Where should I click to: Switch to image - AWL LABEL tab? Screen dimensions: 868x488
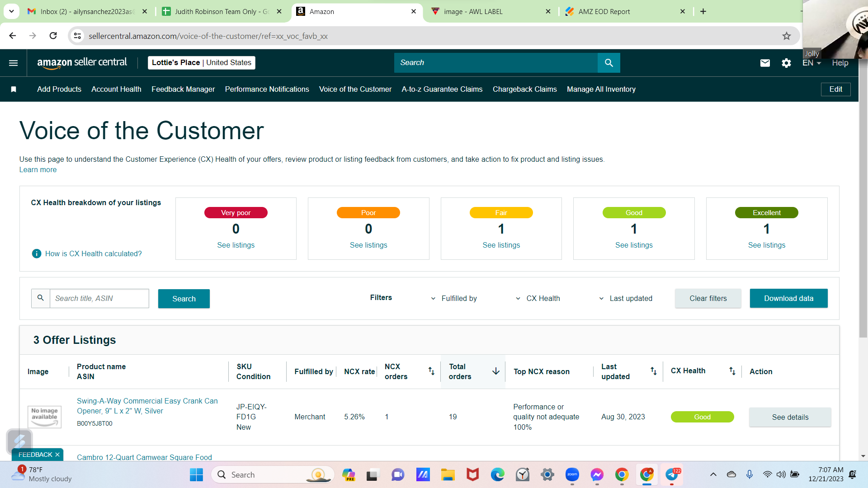(491, 11)
